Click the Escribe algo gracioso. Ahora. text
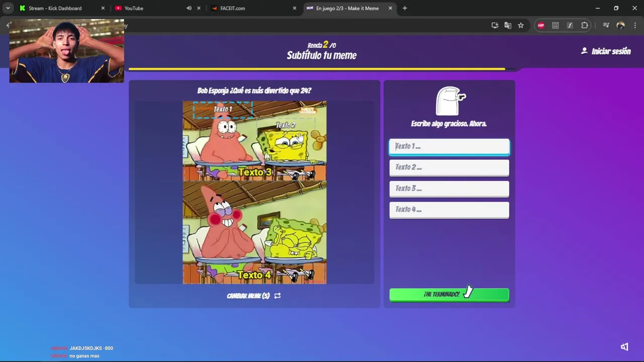The image size is (644, 362). 449,124
